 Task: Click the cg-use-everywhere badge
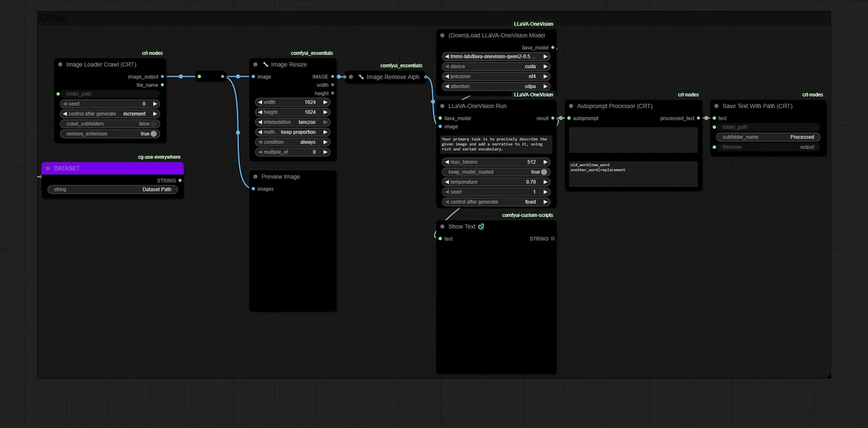[159, 157]
